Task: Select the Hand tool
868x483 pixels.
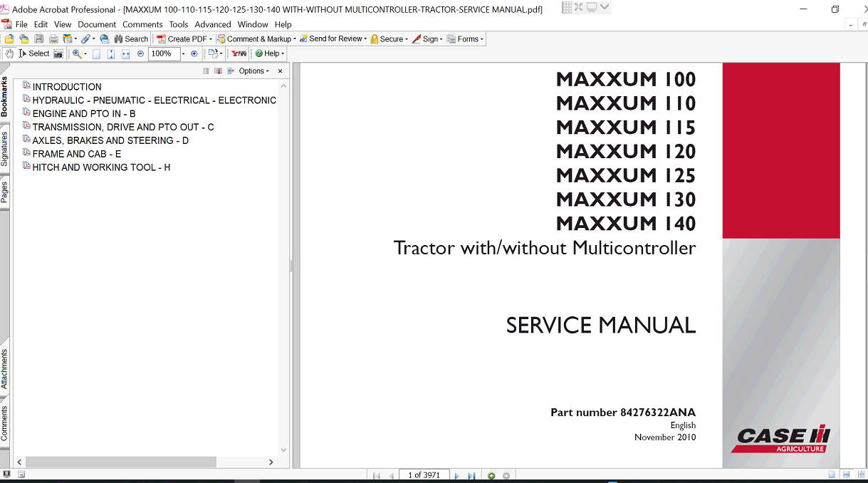Action: pos(9,53)
